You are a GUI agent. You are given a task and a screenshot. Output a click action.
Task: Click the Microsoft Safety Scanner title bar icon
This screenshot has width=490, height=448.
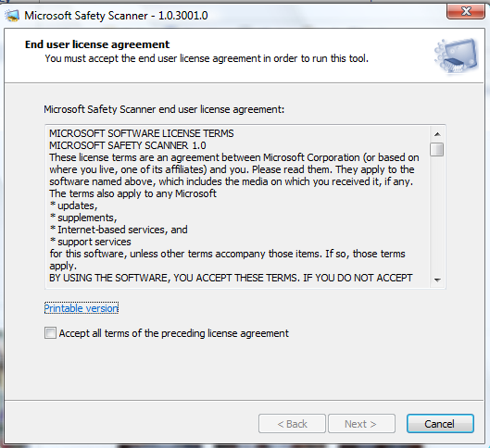pyautogui.click(x=12, y=16)
